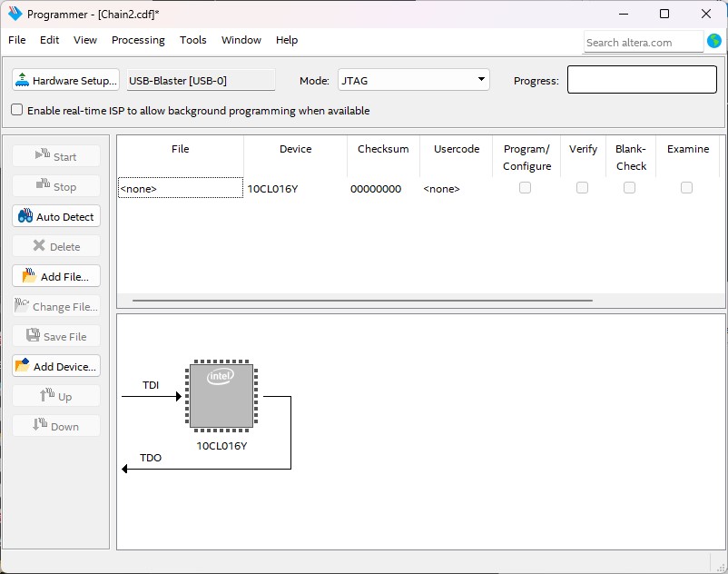Close the Programmer window
The height and width of the screenshot is (574, 728).
click(706, 14)
